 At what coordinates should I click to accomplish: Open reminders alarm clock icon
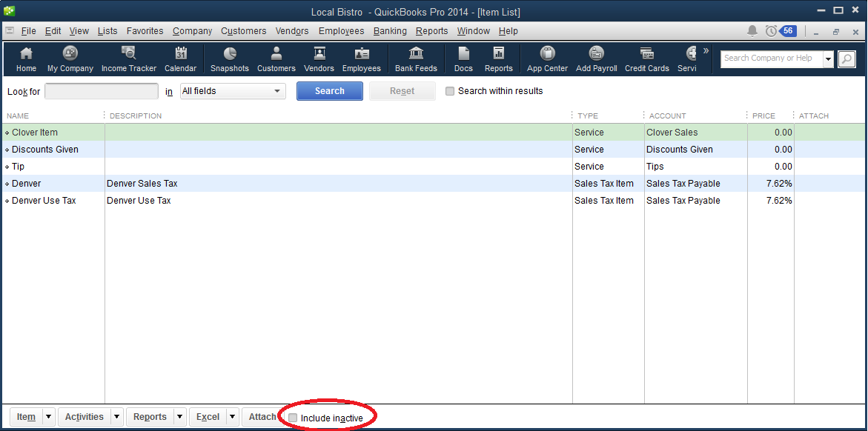coord(771,31)
